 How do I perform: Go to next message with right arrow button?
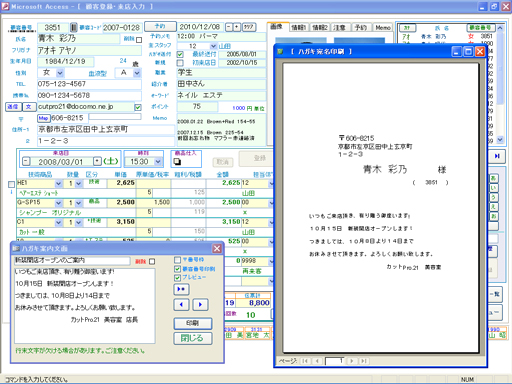click(200, 304)
